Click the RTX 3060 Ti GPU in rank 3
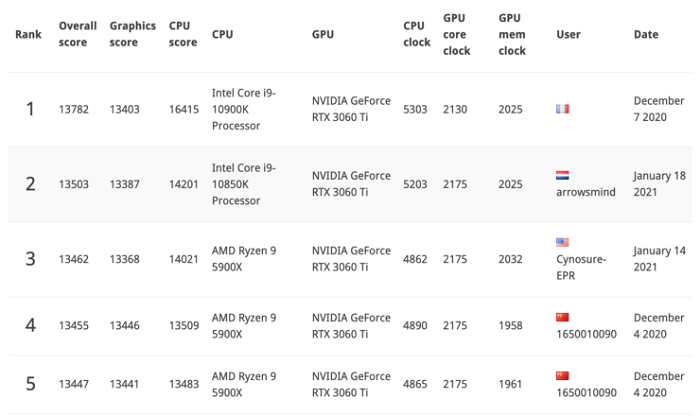This screenshot has width=700, height=416. coord(351,259)
